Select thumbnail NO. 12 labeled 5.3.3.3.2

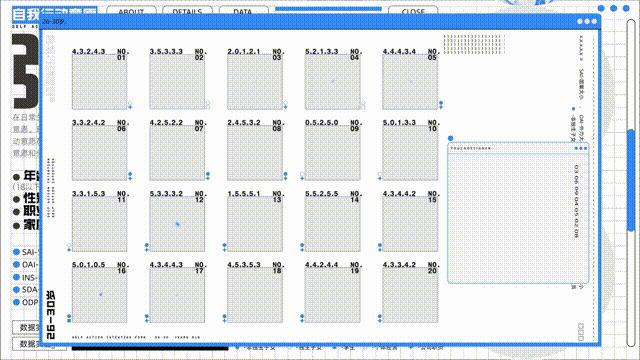point(177,224)
